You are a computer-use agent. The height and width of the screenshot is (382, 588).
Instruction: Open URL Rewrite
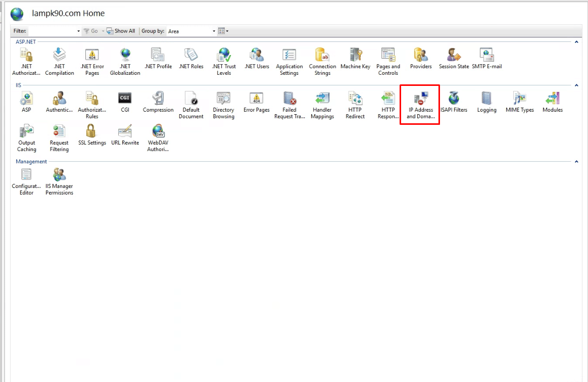point(125,134)
